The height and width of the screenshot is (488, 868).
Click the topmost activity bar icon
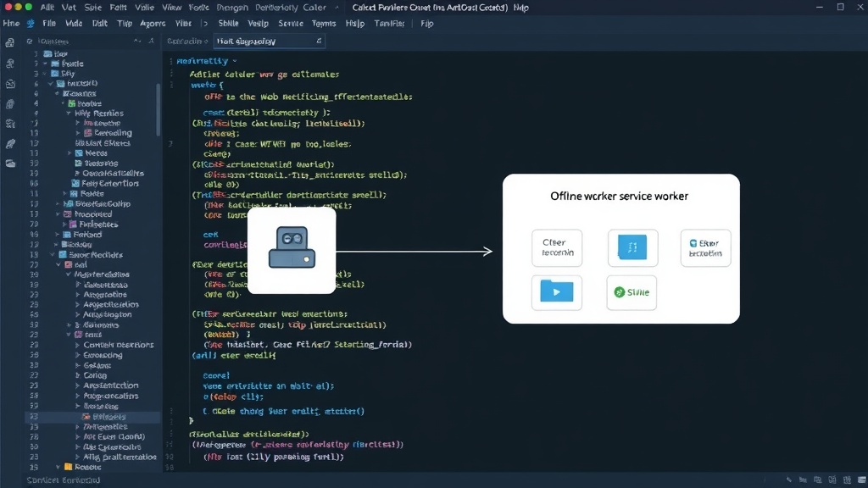pyautogui.click(x=10, y=43)
